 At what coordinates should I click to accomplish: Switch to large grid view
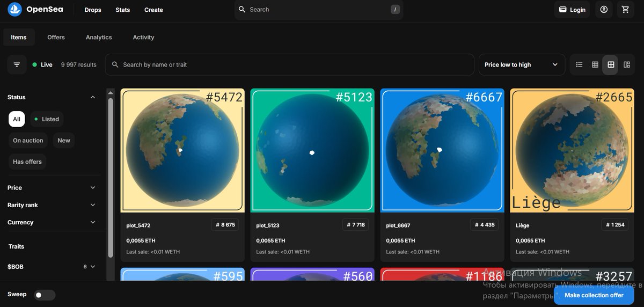pyautogui.click(x=611, y=64)
